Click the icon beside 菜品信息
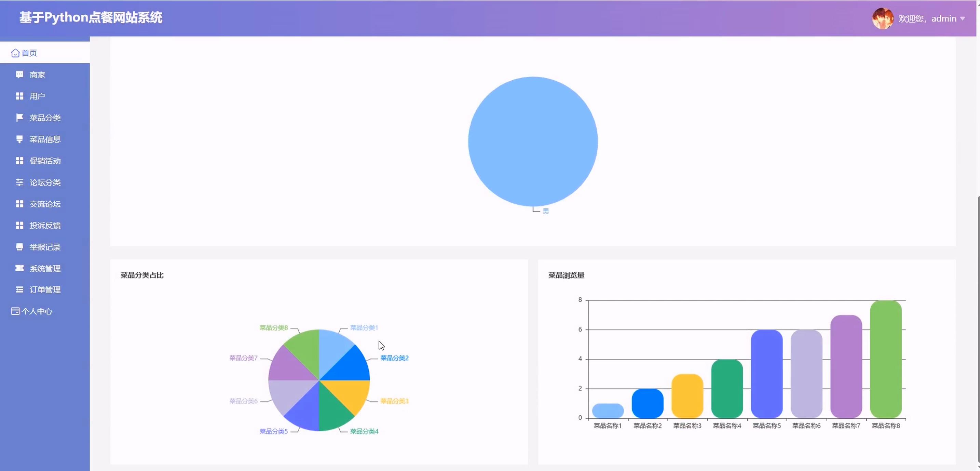 coord(19,139)
